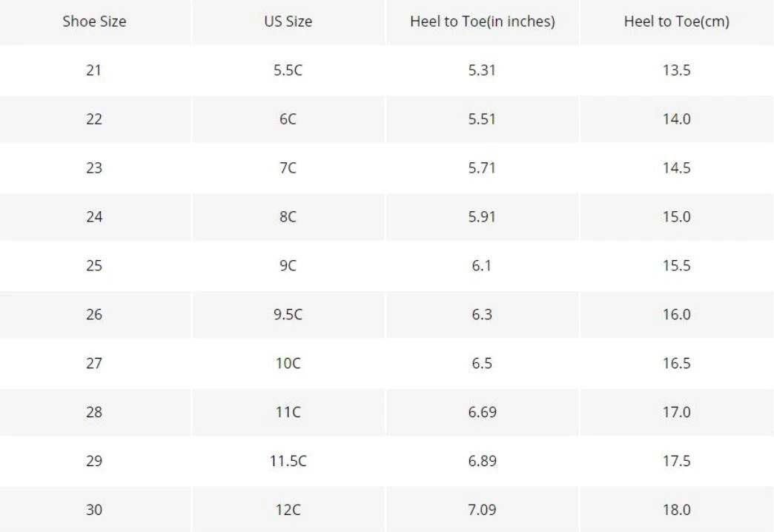Click the 16.5 cm value
The width and height of the screenshot is (774, 532).
676,363
